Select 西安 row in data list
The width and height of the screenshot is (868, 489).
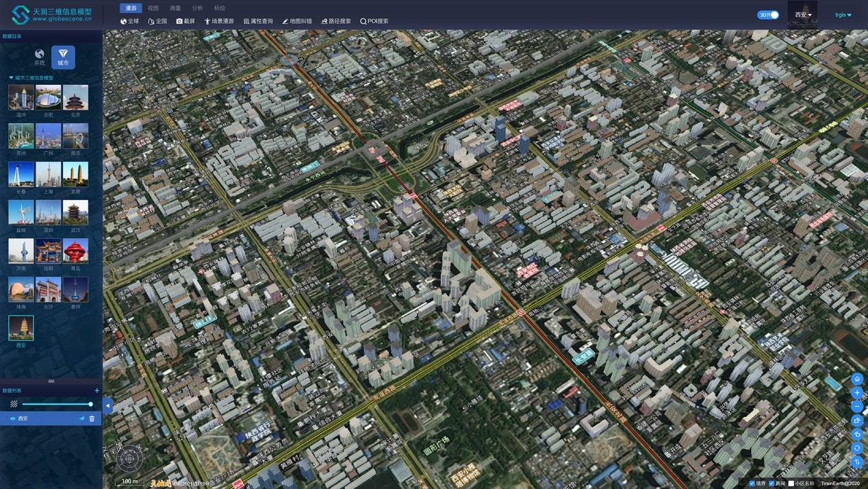[x=51, y=418]
